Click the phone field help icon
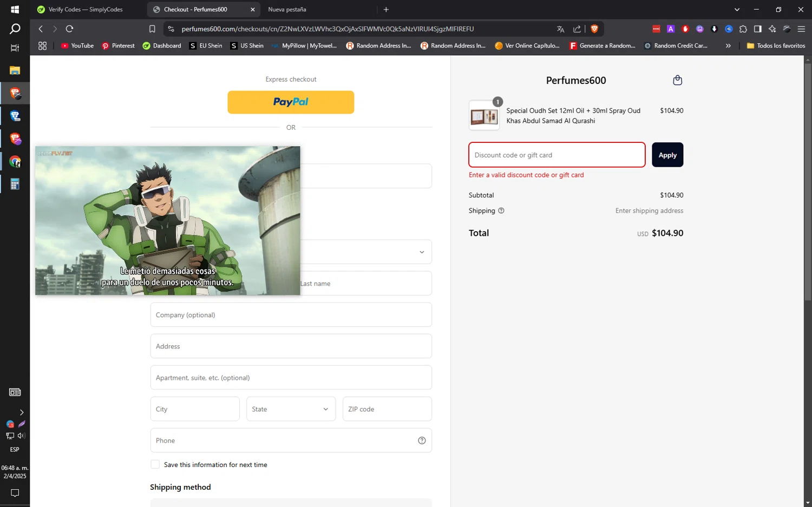 (x=422, y=440)
